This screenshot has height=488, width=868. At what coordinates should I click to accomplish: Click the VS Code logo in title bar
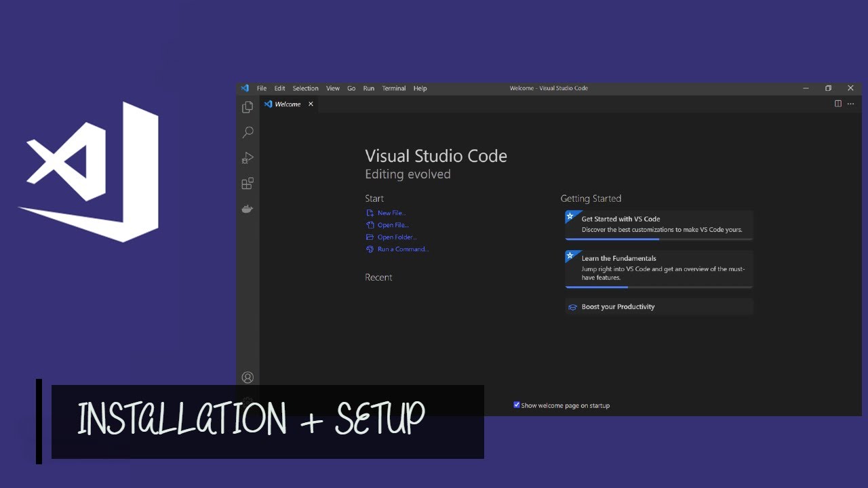(245, 88)
